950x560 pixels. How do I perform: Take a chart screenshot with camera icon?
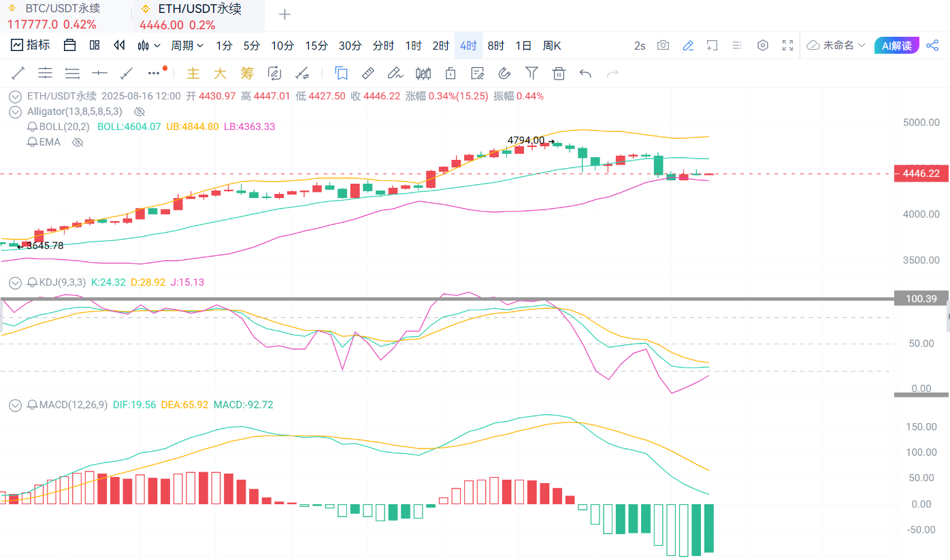(x=663, y=46)
